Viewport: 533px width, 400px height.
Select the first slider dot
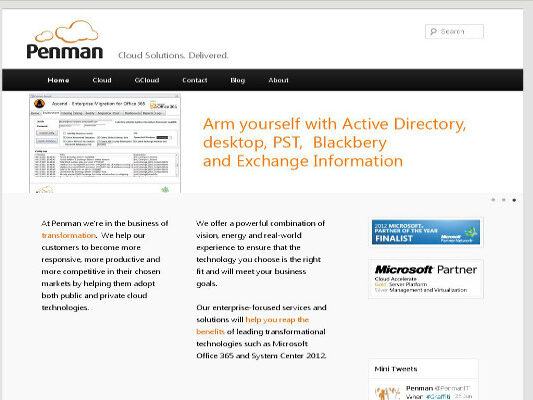click(x=493, y=200)
